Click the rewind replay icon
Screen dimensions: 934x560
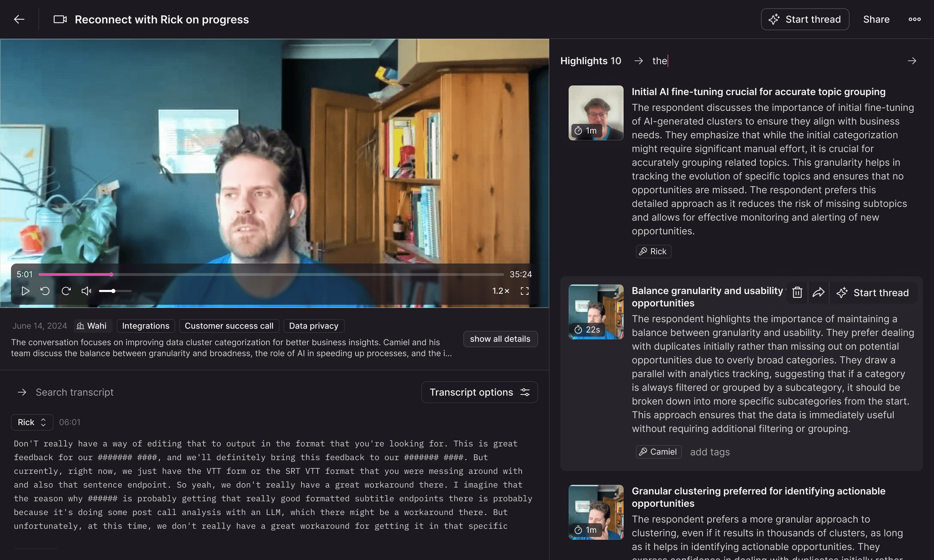point(45,291)
